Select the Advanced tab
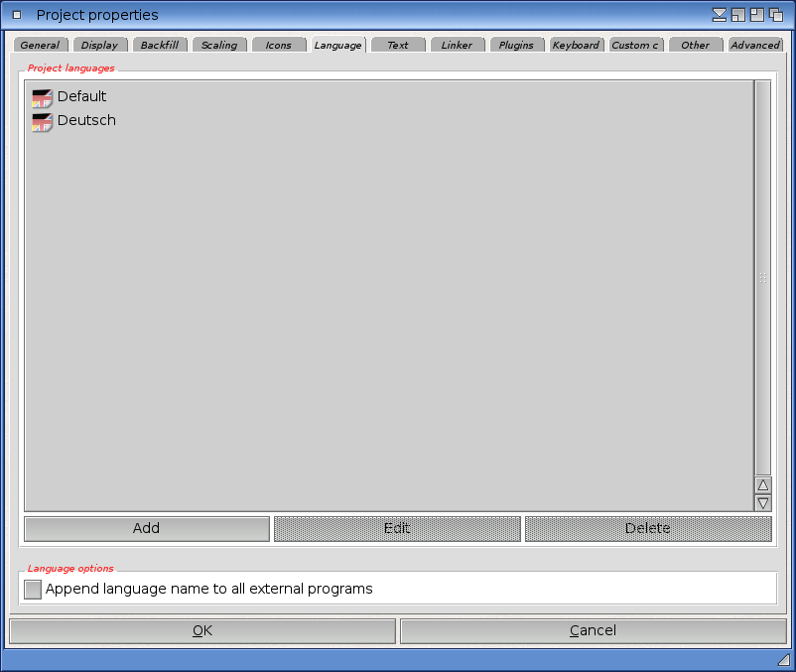This screenshot has width=796, height=672. pos(755,45)
